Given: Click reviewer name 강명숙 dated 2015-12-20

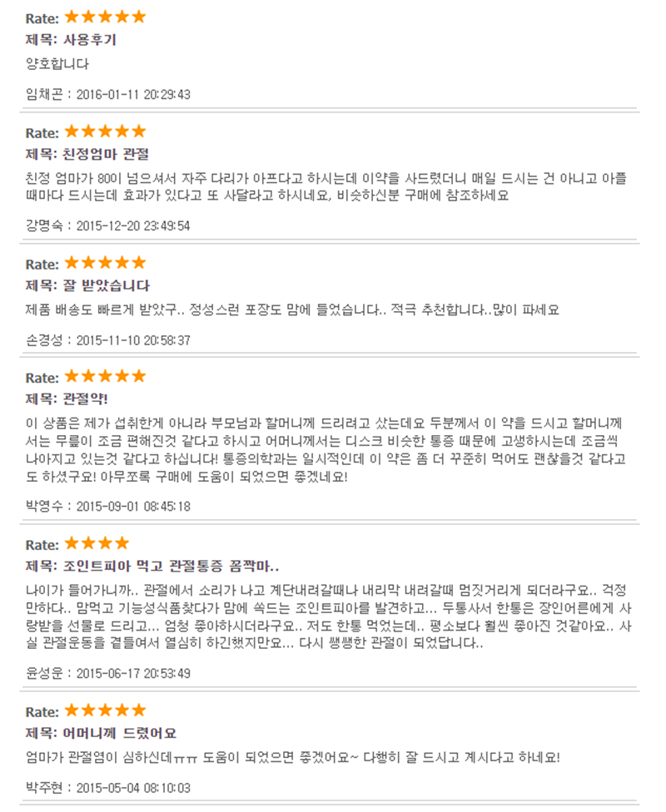Looking at the screenshot, I should tap(44, 226).
